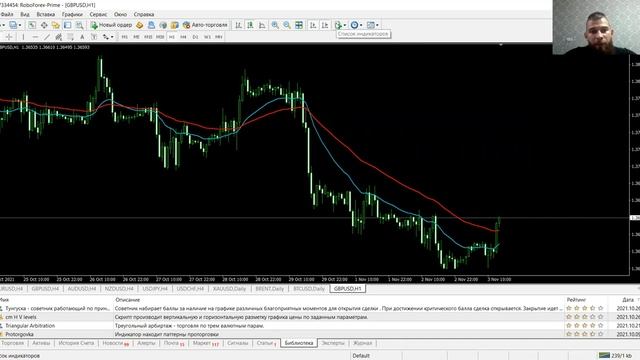This screenshot has height=360, width=640.
Task: Toggle chart auto scroll
Action: (313, 25)
